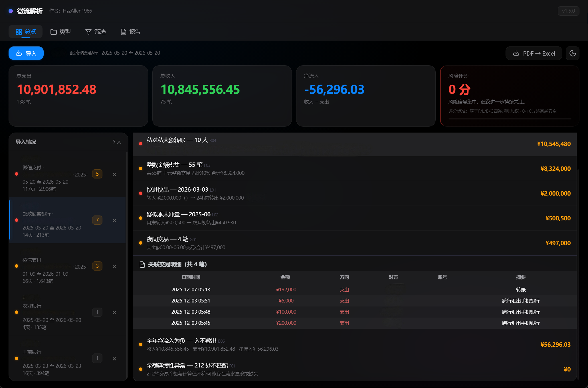Click the v1.5.0 version badge

[568, 11]
